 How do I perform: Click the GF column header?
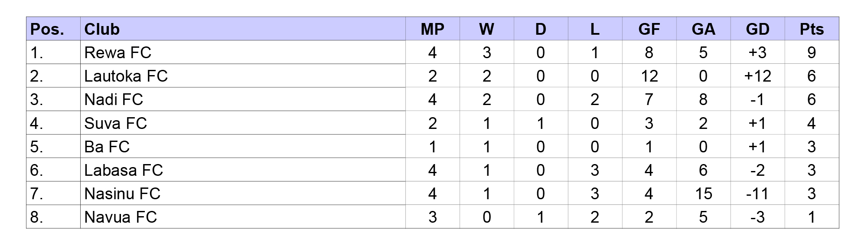coord(649,29)
